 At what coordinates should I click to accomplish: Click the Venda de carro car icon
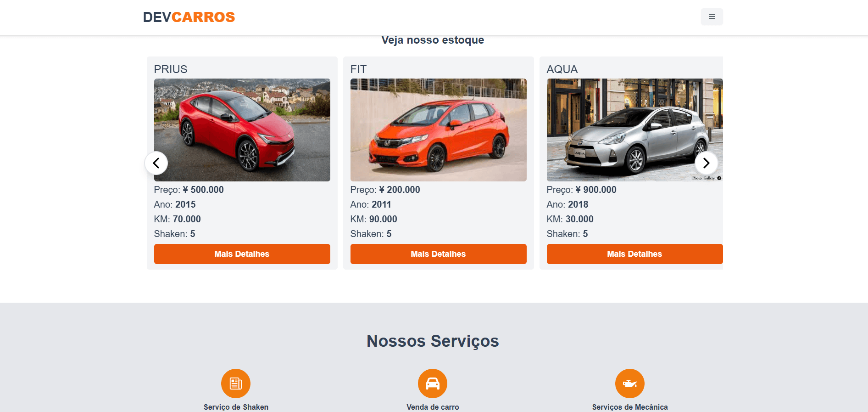pos(433,383)
